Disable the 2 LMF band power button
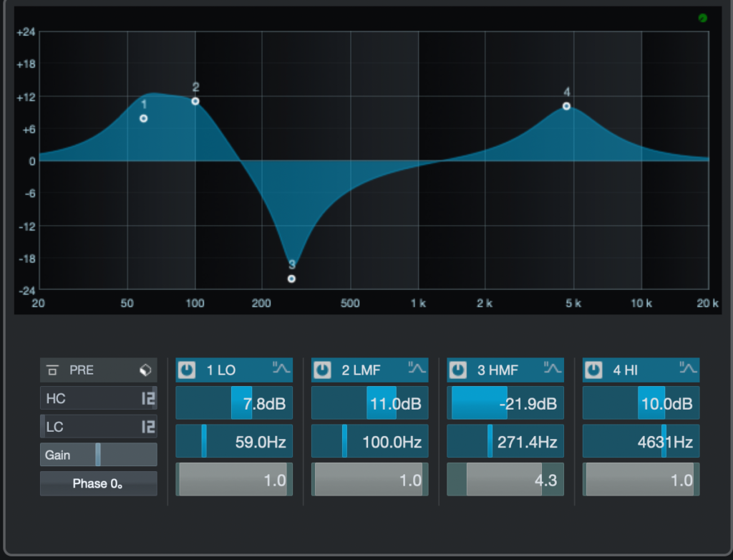 [x=323, y=370]
